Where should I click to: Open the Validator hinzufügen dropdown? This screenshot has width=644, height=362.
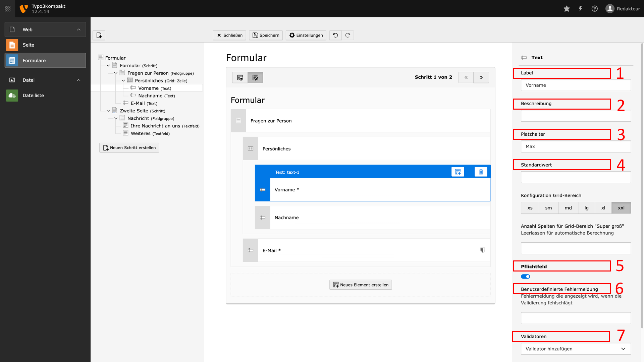coord(576,349)
